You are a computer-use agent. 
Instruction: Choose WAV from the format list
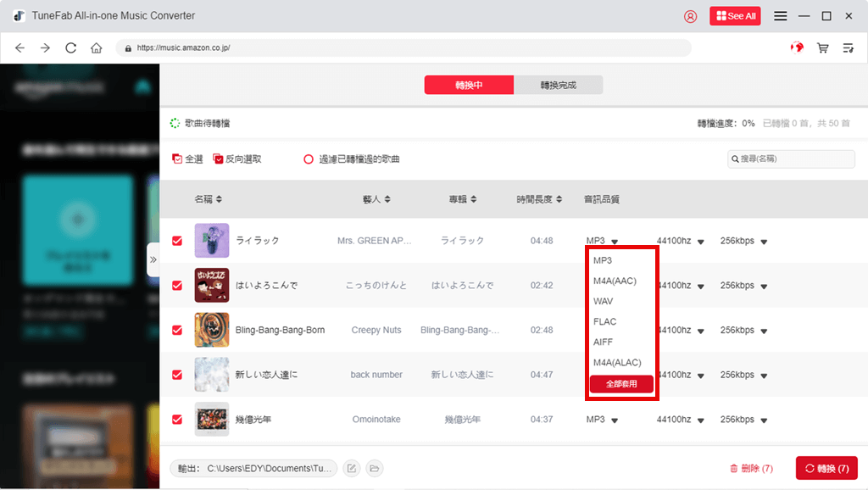603,301
